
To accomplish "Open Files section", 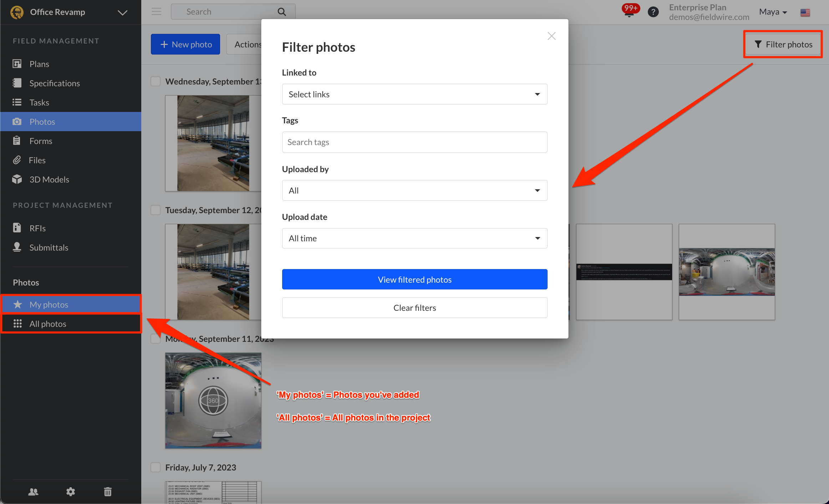I will pos(71,160).
